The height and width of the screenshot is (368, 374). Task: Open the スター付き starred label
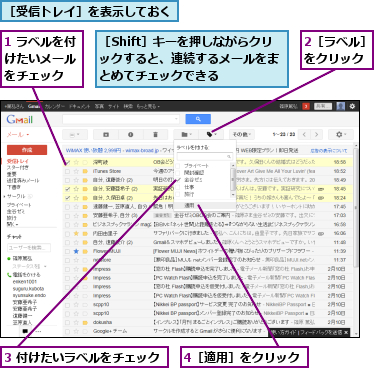(18, 168)
